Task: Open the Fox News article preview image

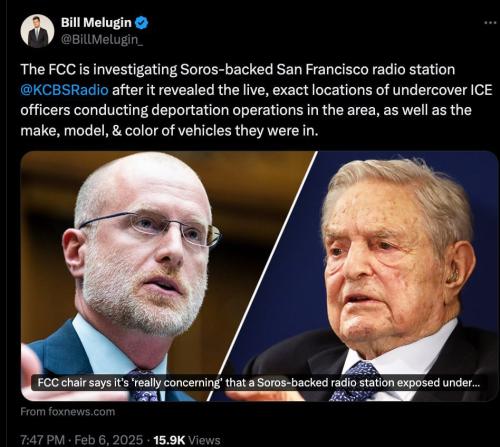Action: coord(259,276)
